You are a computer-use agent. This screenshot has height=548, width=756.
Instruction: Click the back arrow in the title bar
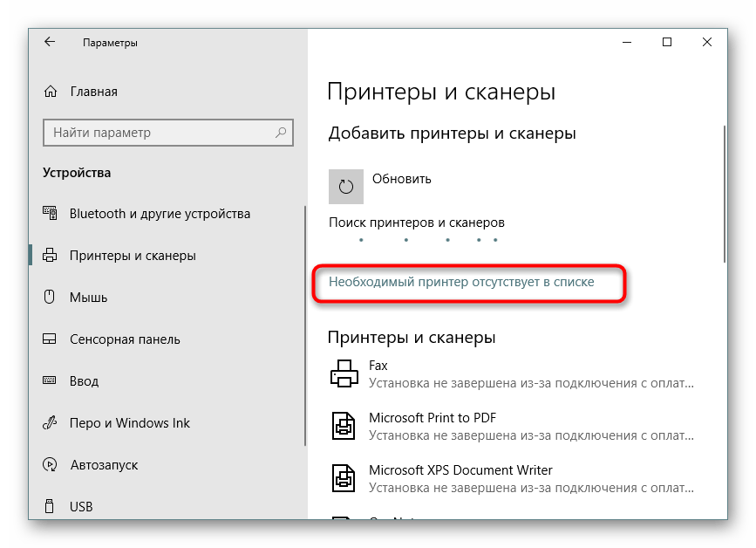49,41
